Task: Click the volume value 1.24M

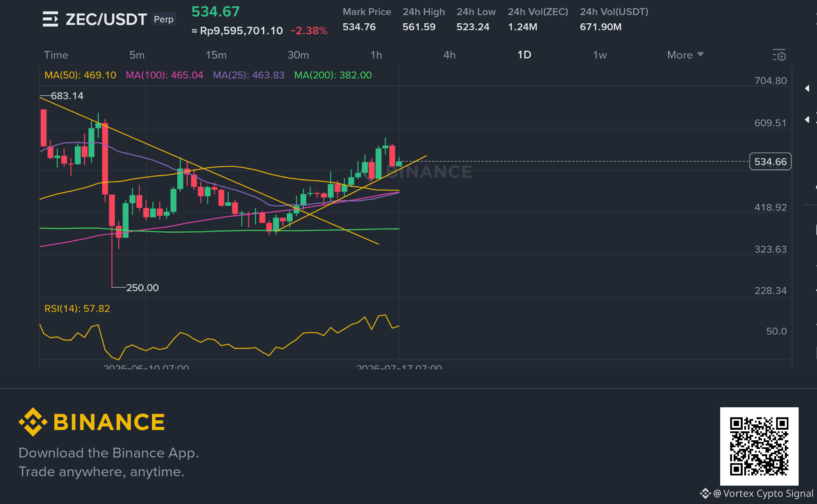Action: (522, 27)
